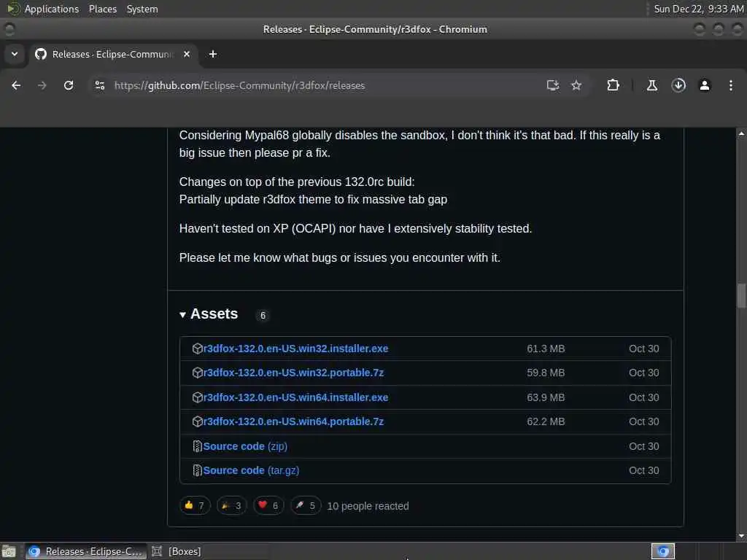Viewport: 747px width, 560px height.
Task: Click package icon beside win32 installer
Action: coord(197,349)
